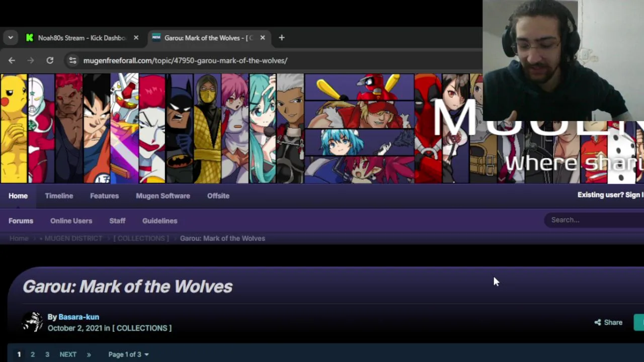Click Existing user? Sign In link
Viewport: 644px width, 362px height.
pos(611,195)
